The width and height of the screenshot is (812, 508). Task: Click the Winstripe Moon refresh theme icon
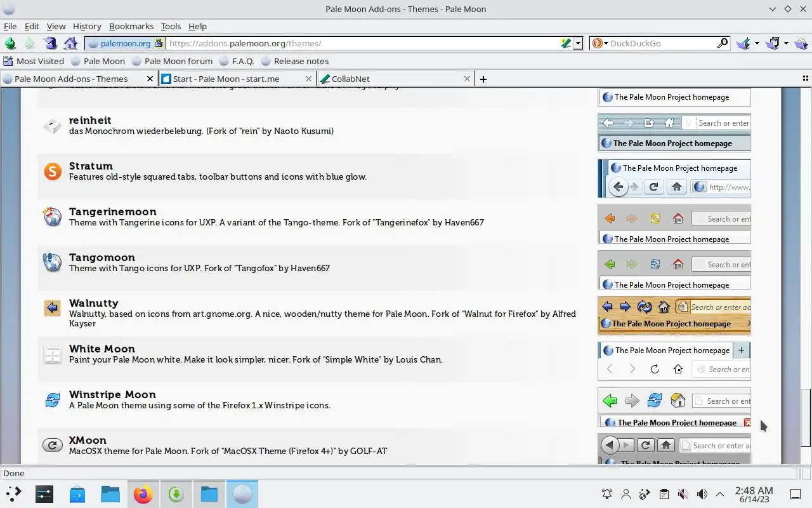53,399
